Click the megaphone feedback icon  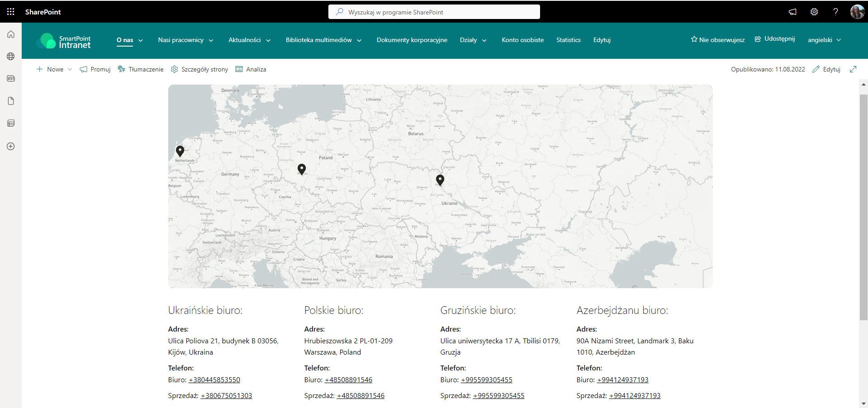click(792, 12)
